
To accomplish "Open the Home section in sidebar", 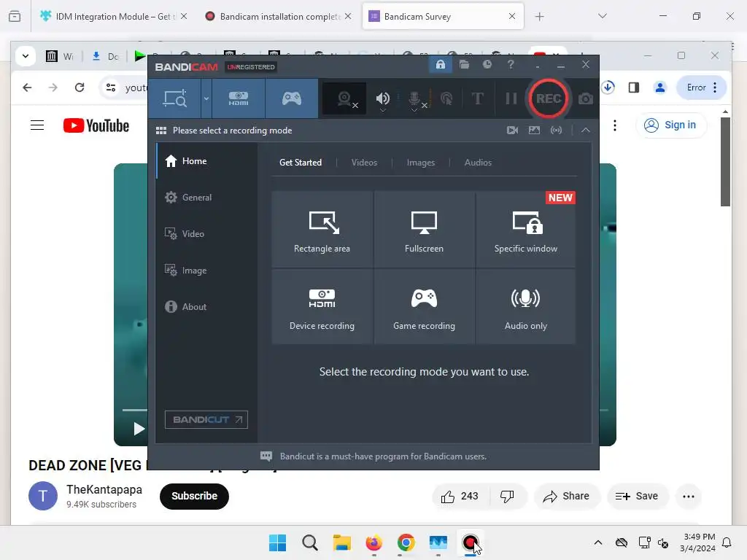I will click(x=206, y=161).
